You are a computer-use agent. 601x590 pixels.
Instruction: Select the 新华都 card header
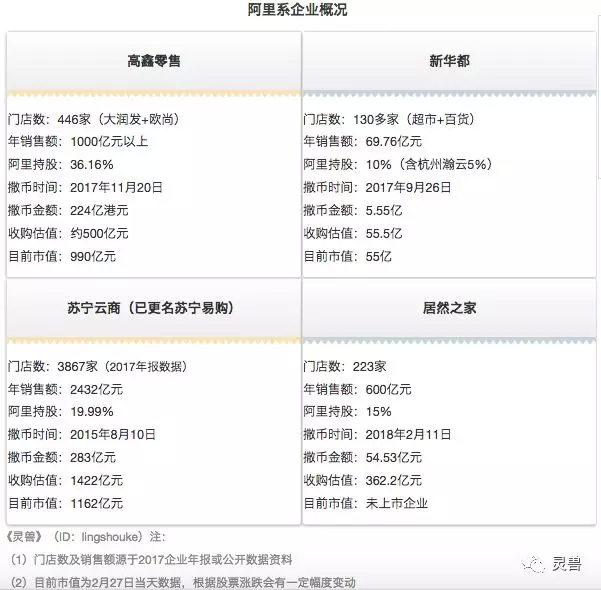pyautogui.click(x=449, y=61)
